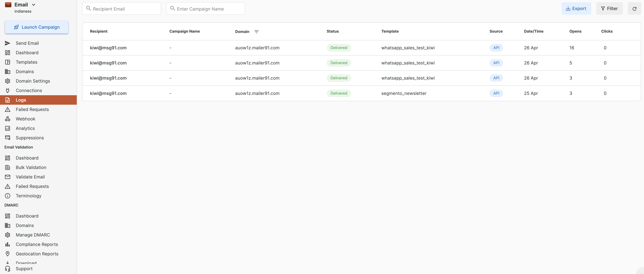The image size is (644, 274).
Task: Click the Manage DMARC gear icon
Action: point(7,235)
